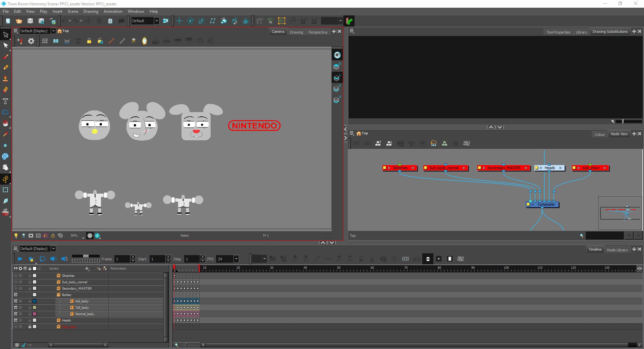The image size is (644, 349).
Task: Click Add Layer plus button in Timeline
Action: click(x=87, y=268)
